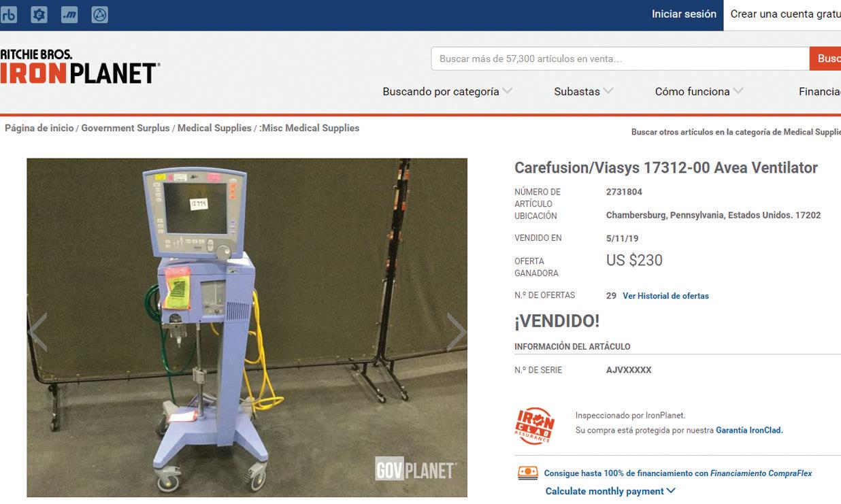Click the fourth top-bar circular logo icon
The width and height of the screenshot is (841, 504).
pos(100,14)
